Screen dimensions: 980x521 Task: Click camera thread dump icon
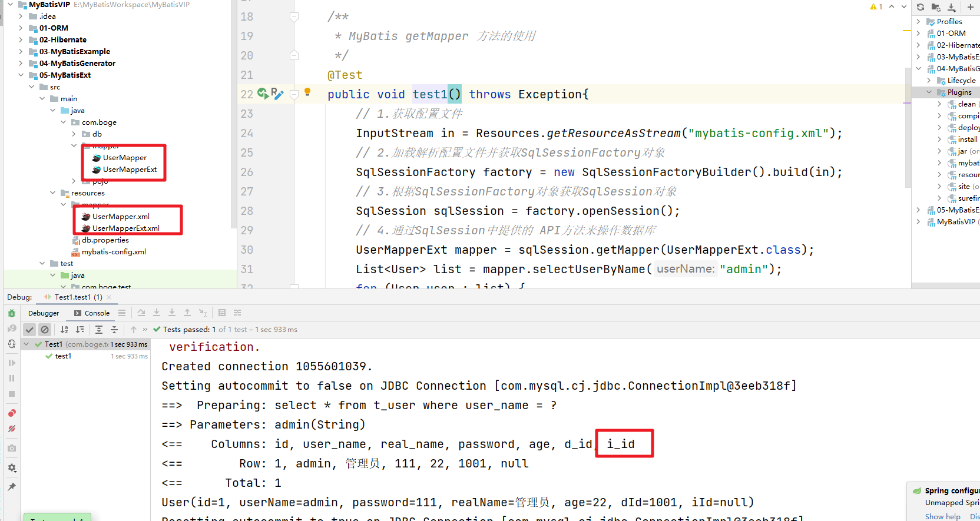tap(12, 449)
